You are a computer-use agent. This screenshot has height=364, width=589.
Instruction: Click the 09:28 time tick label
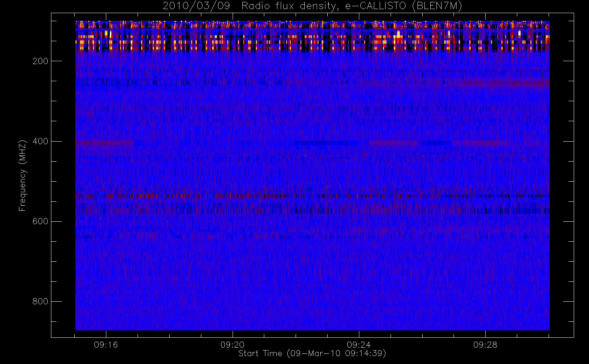pyautogui.click(x=485, y=345)
